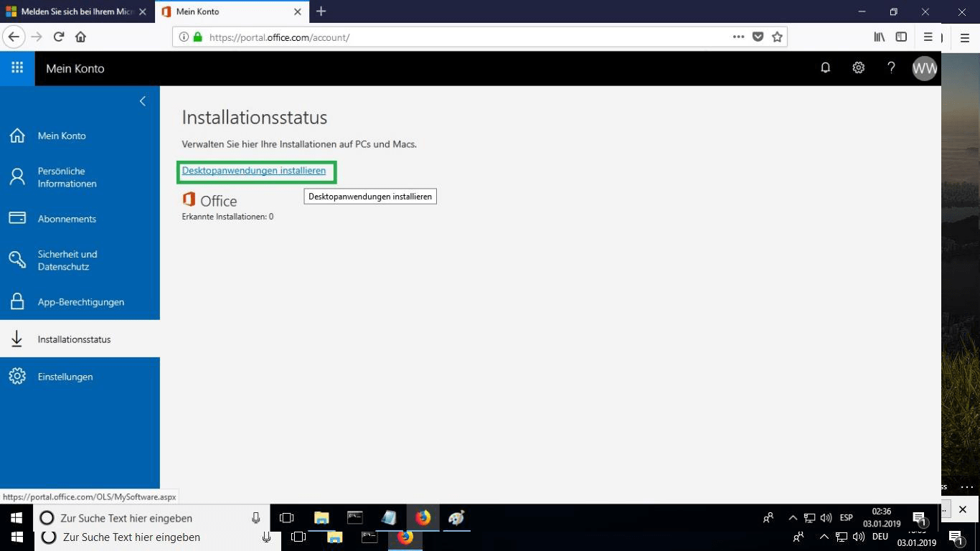Open a new Firefox tab
The width and height of the screenshot is (980, 551).
click(321, 11)
